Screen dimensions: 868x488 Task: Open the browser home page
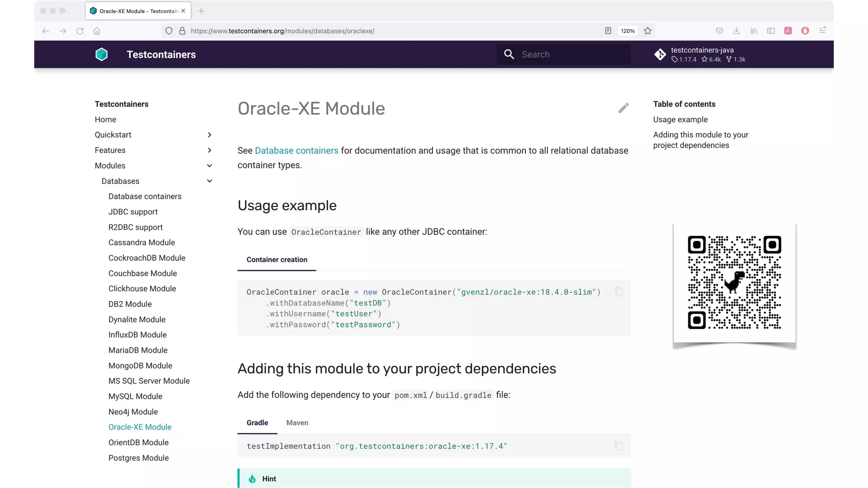pos(97,31)
